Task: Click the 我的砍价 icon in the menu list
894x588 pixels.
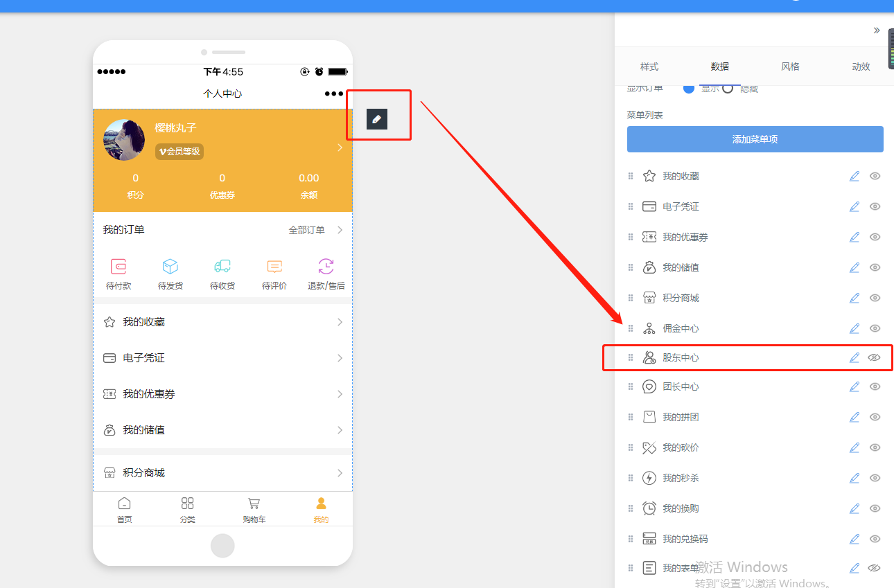Action: pos(649,447)
